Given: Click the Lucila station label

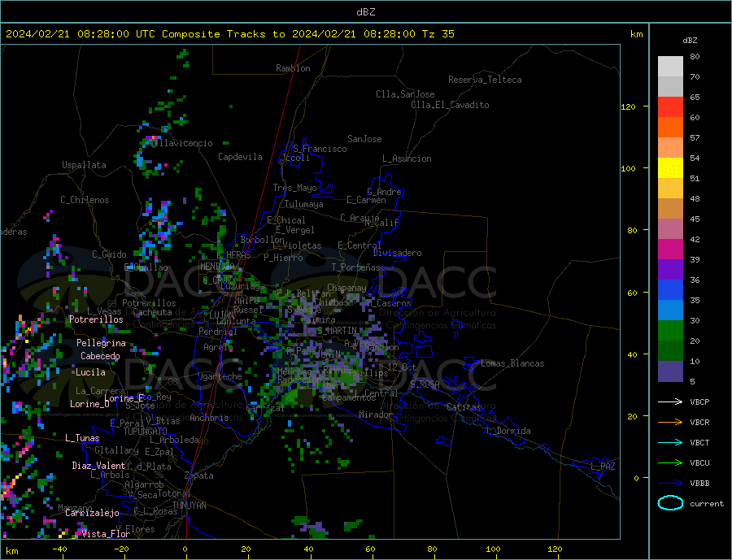Looking at the screenshot, I should pos(90,372).
